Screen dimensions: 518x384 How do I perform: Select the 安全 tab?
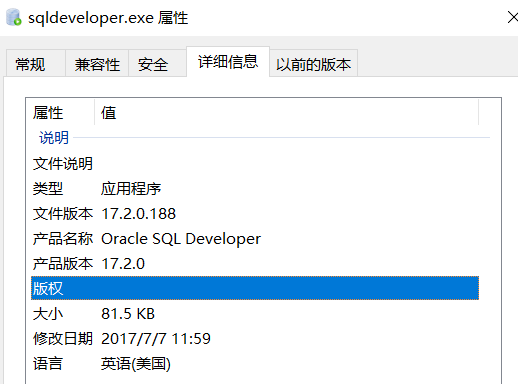157,63
